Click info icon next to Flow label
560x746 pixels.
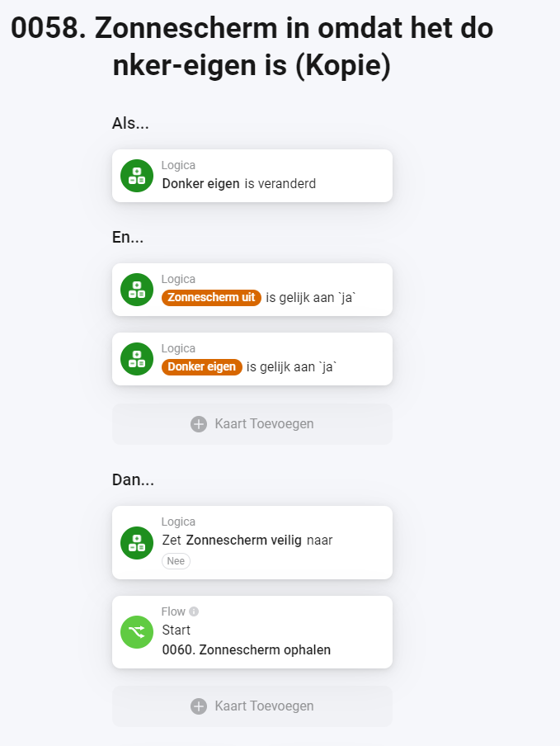pyautogui.click(x=194, y=611)
